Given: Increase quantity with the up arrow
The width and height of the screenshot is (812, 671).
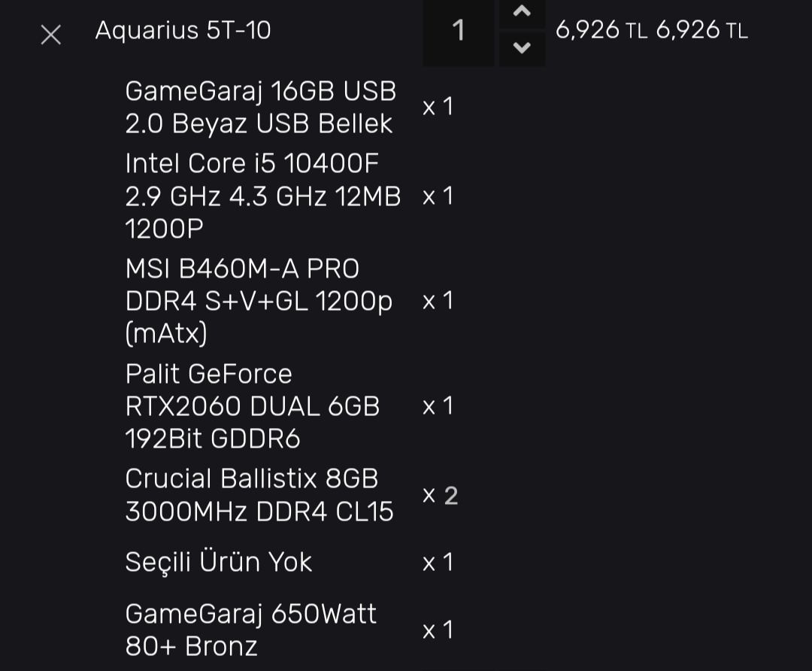Looking at the screenshot, I should [522, 13].
